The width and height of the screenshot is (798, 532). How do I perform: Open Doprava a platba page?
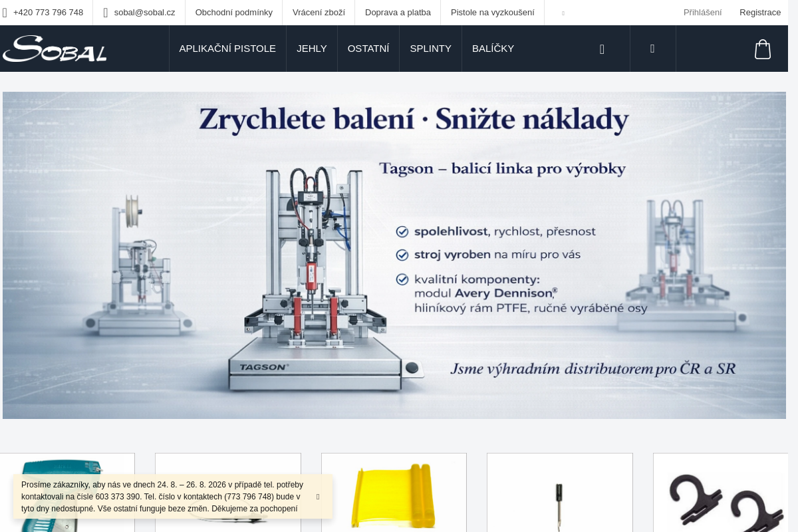(398, 13)
